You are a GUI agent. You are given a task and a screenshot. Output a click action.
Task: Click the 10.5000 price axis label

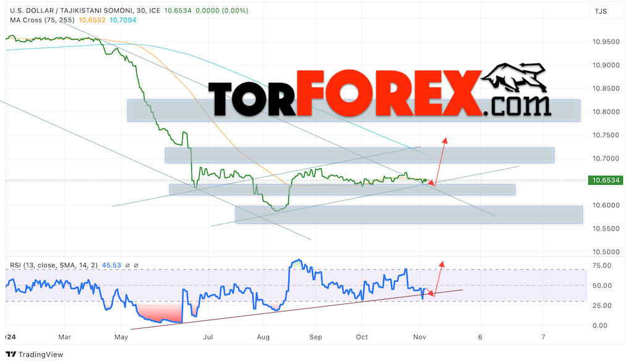click(606, 252)
